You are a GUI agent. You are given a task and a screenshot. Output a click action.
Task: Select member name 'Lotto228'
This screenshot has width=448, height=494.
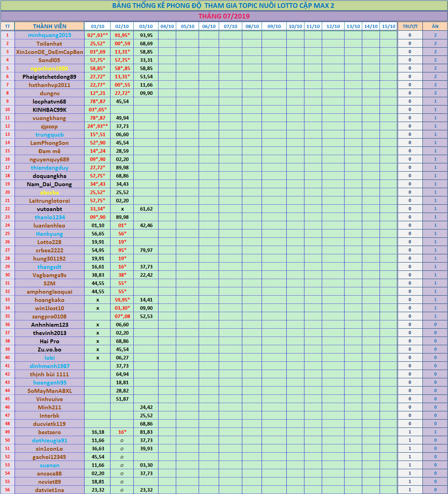coord(50,242)
